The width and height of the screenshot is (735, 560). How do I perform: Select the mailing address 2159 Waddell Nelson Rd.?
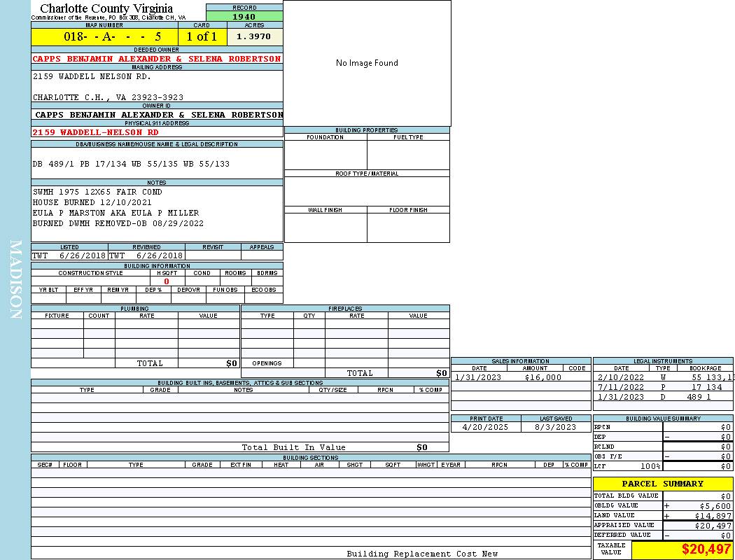(x=92, y=76)
